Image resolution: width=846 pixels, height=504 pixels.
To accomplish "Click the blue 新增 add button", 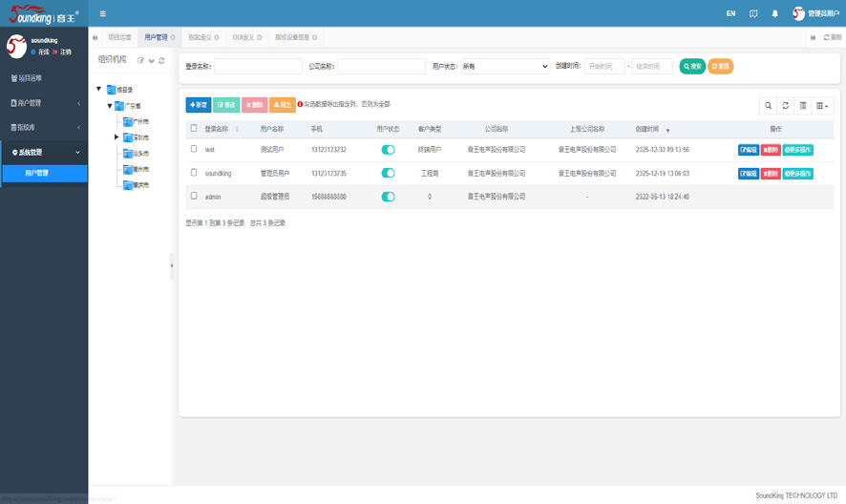I will click(198, 105).
